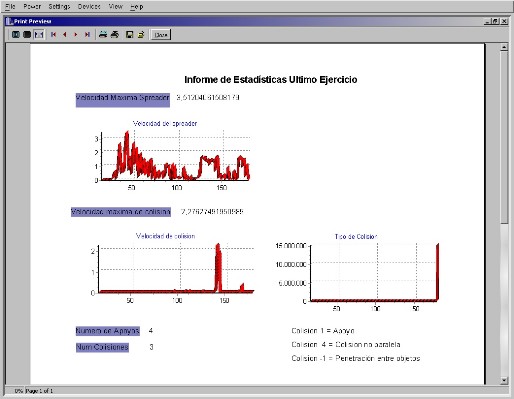The width and height of the screenshot is (514, 399).
Task: Click the scrollbar down arrow
Action: [504, 380]
